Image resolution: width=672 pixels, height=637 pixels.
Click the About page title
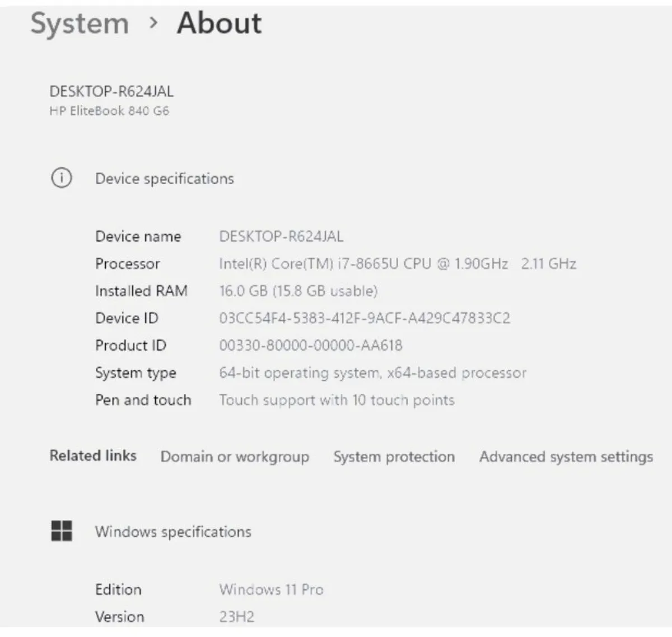(x=220, y=24)
